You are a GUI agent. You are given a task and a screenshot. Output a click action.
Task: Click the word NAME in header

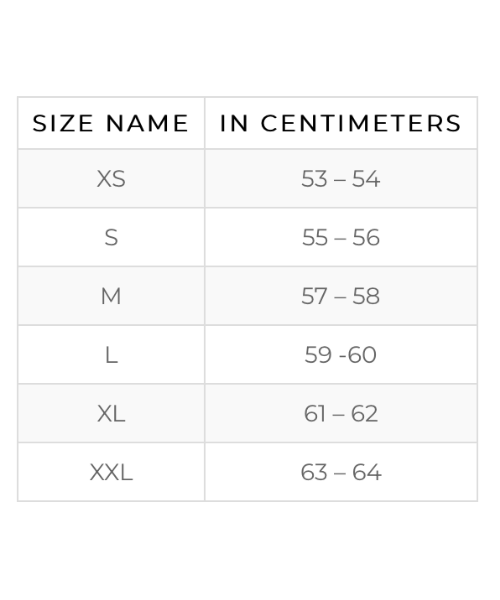pos(147,123)
